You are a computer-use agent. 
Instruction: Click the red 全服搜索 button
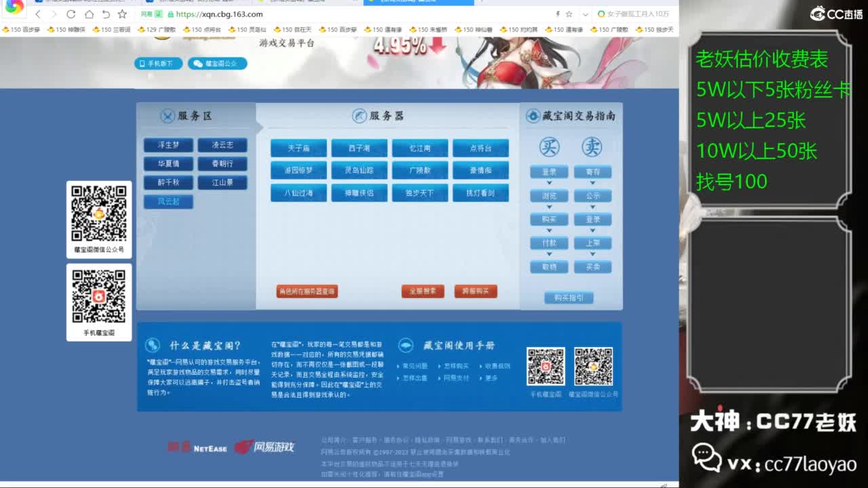tap(423, 291)
